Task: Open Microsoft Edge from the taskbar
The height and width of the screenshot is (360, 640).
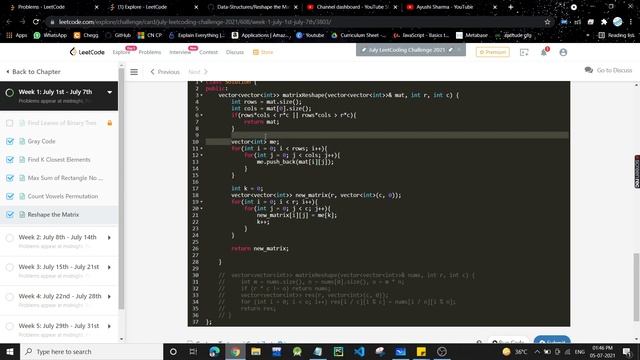Action: pyautogui.click(x=214, y=351)
